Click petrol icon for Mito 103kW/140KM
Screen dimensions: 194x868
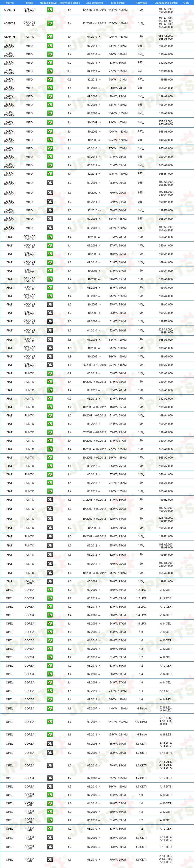tap(50, 174)
